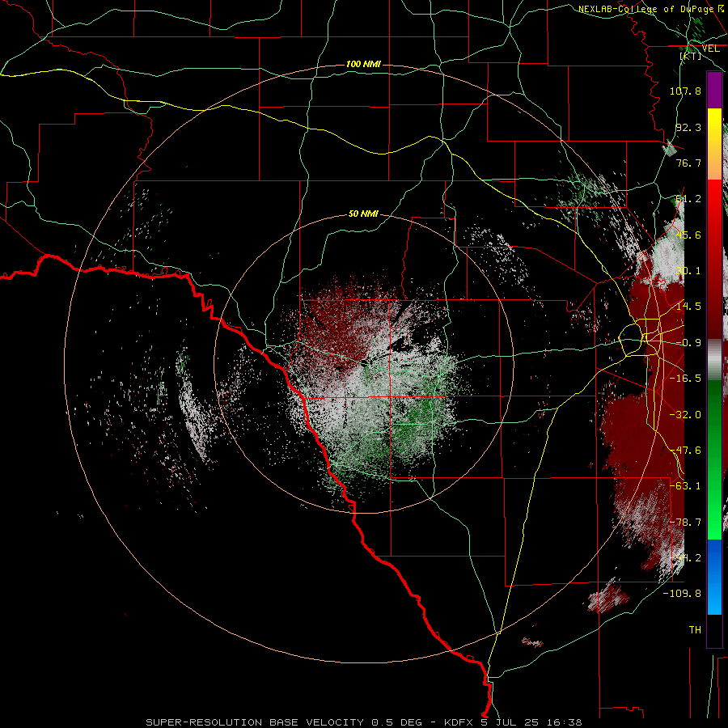The height and width of the screenshot is (728, 728).
Task: Click the yellow-orange segment of the color bar
Action: [714, 144]
